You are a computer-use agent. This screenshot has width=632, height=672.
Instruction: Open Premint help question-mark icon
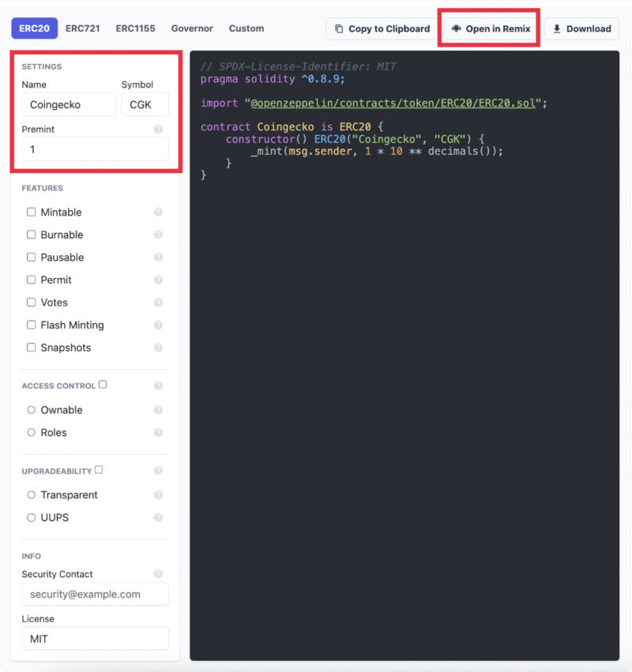(158, 129)
